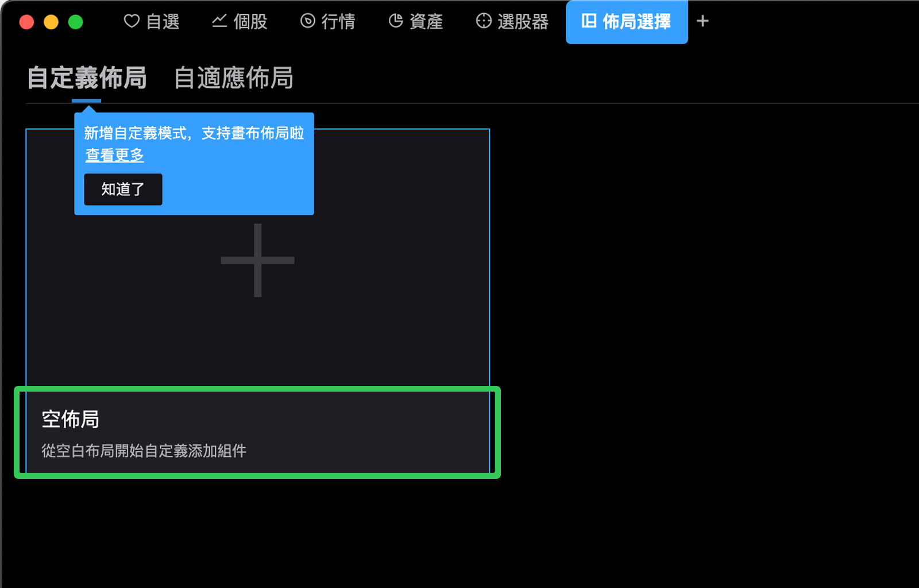This screenshot has width=919, height=588.
Task: Click the line chart icon for 個股
Action: click(x=219, y=21)
